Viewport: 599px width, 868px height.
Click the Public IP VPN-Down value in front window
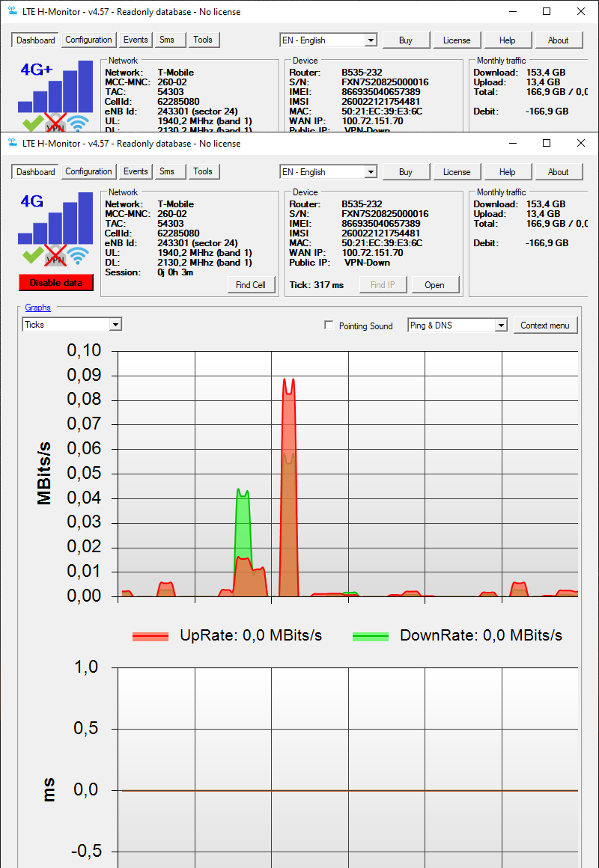pyautogui.click(x=367, y=263)
